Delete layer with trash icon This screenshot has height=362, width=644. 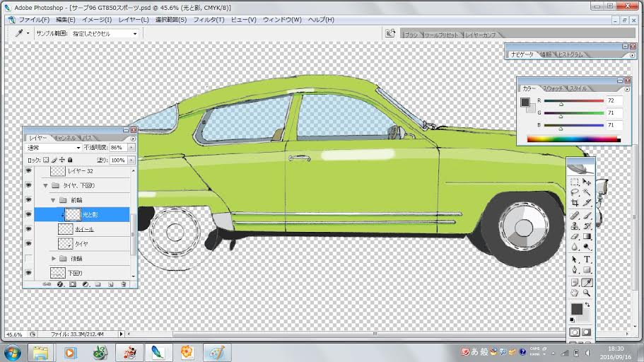click(x=123, y=284)
